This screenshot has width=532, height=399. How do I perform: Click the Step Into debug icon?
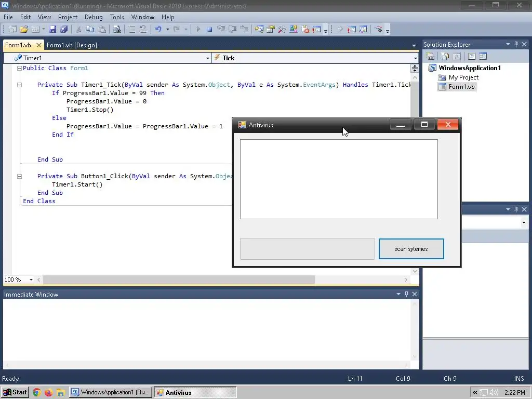point(221,30)
